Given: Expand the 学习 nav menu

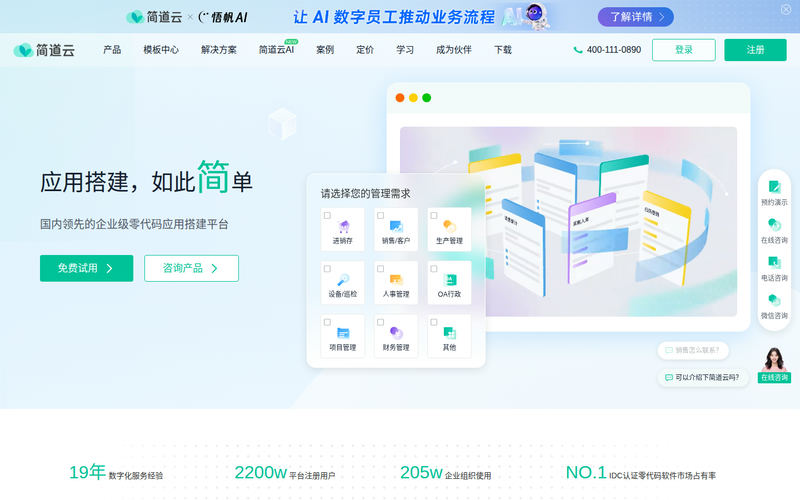Looking at the screenshot, I should tap(405, 49).
